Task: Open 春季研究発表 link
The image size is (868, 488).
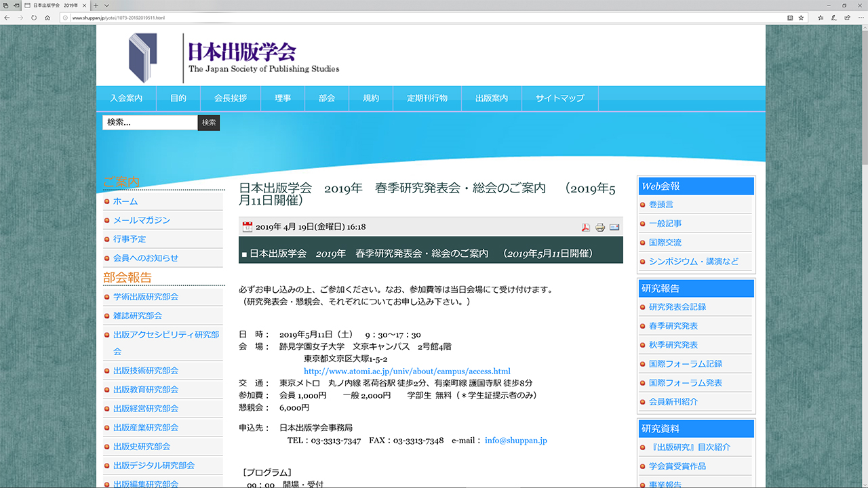Action: tap(673, 326)
